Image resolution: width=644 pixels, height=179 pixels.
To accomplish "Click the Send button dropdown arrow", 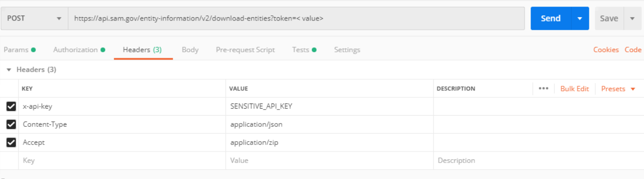I will (x=580, y=19).
